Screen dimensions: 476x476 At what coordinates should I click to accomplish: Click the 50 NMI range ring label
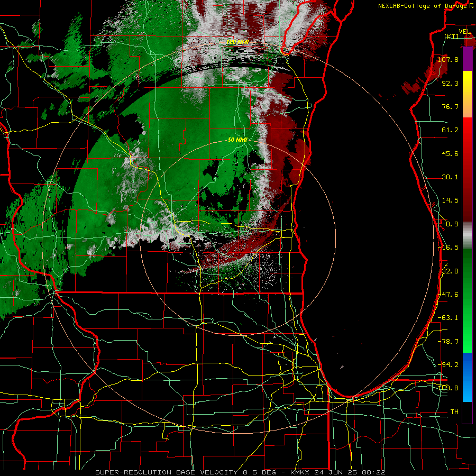click(237, 140)
